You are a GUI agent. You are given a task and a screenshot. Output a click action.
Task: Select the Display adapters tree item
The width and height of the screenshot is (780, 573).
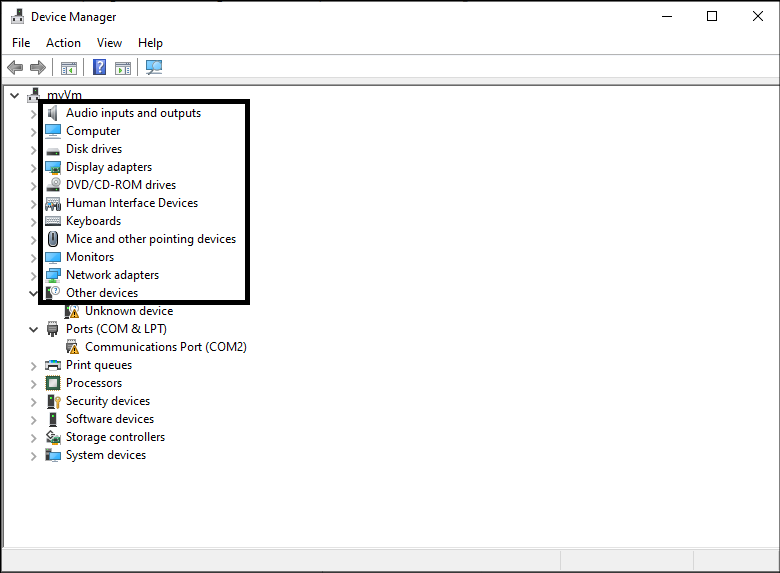109,167
